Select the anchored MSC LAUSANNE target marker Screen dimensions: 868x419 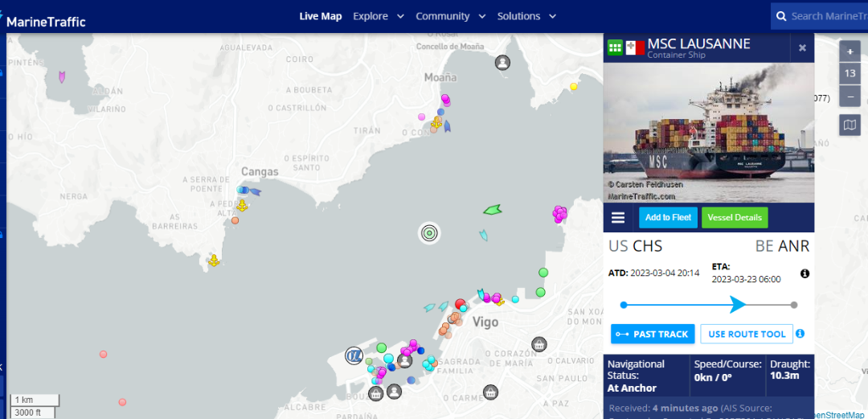[x=429, y=233]
